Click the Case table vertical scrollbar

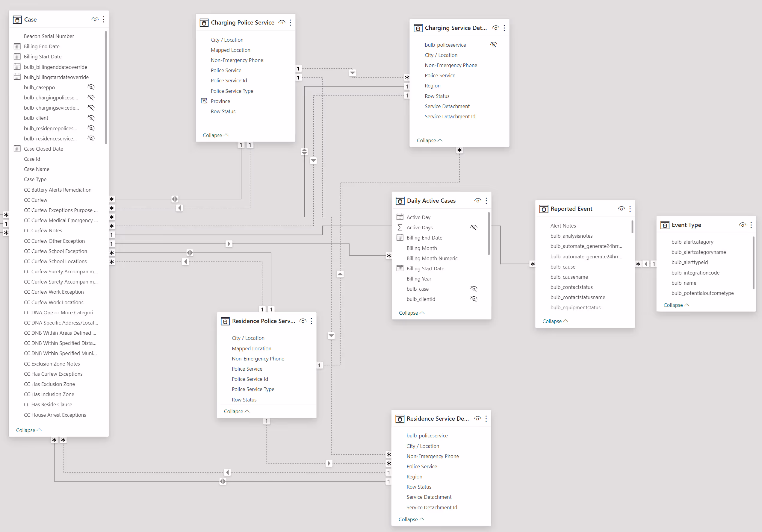pyautogui.click(x=106, y=87)
